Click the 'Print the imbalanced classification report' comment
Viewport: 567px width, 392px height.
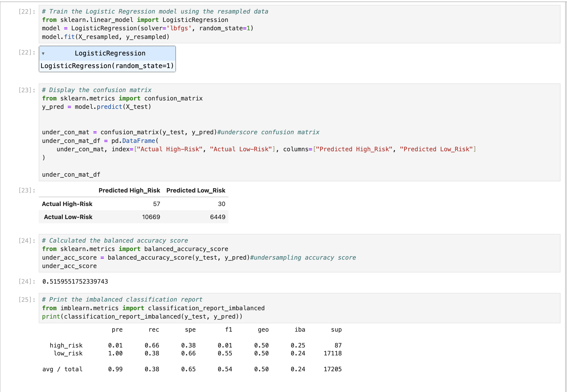pyautogui.click(x=122, y=300)
